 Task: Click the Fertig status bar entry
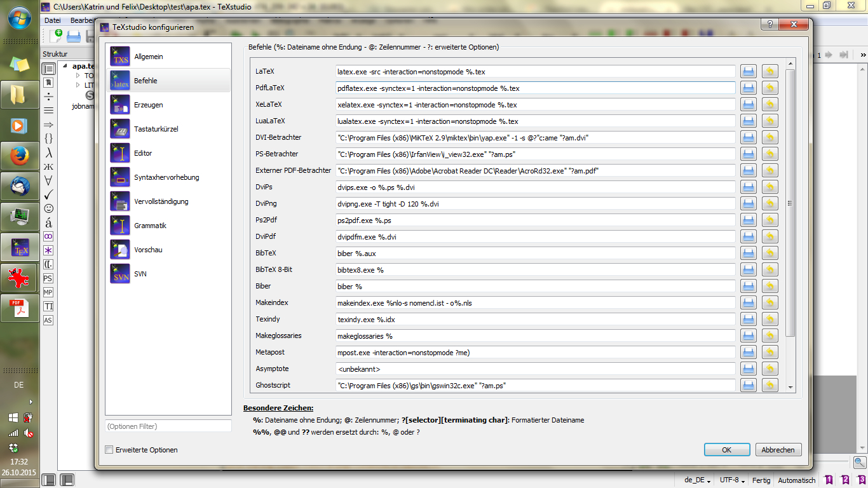point(761,480)
